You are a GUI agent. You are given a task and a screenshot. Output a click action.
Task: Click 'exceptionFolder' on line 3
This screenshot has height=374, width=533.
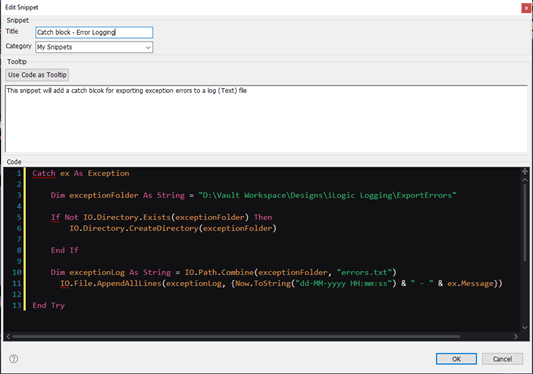point(104,195)
